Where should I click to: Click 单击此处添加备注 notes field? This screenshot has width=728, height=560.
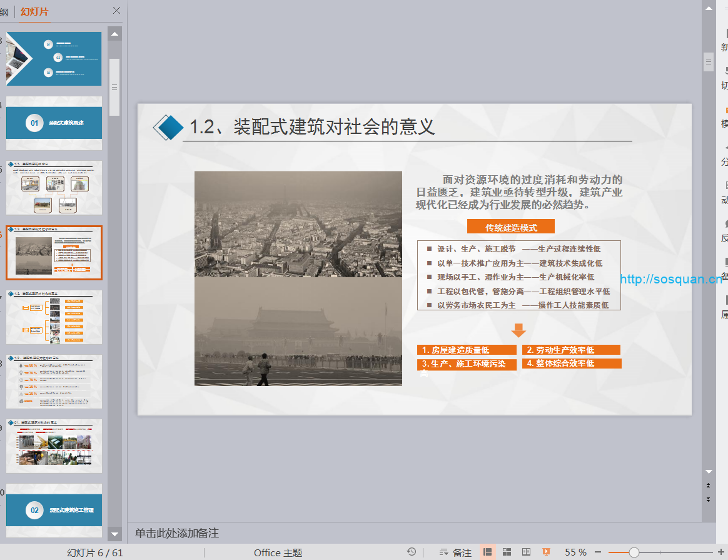click(x=177, y=533)
